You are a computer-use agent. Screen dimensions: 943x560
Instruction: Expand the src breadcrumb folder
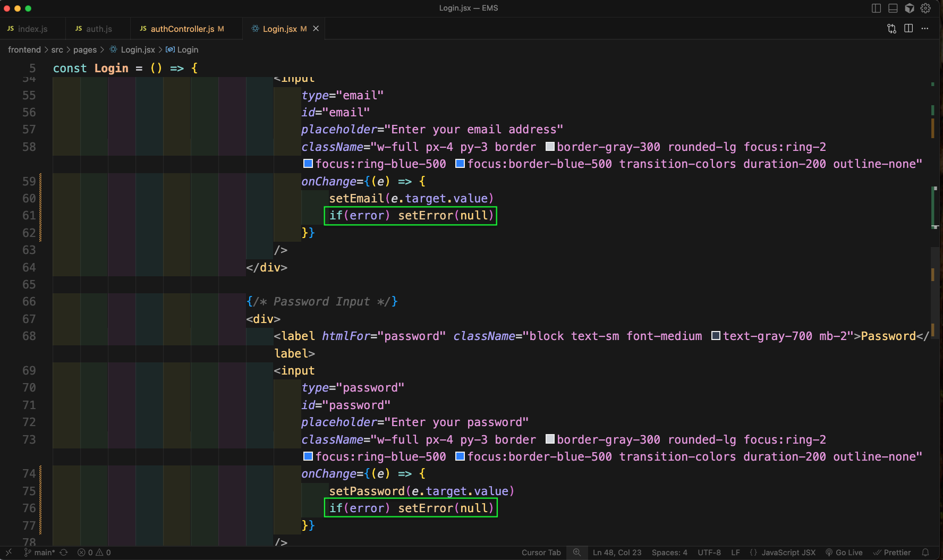pos(57,49)
